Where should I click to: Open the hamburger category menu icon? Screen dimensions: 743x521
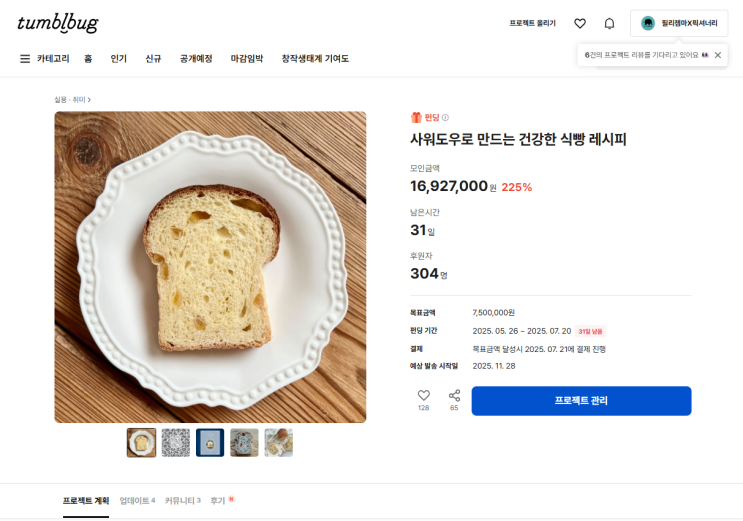(25, 59)
